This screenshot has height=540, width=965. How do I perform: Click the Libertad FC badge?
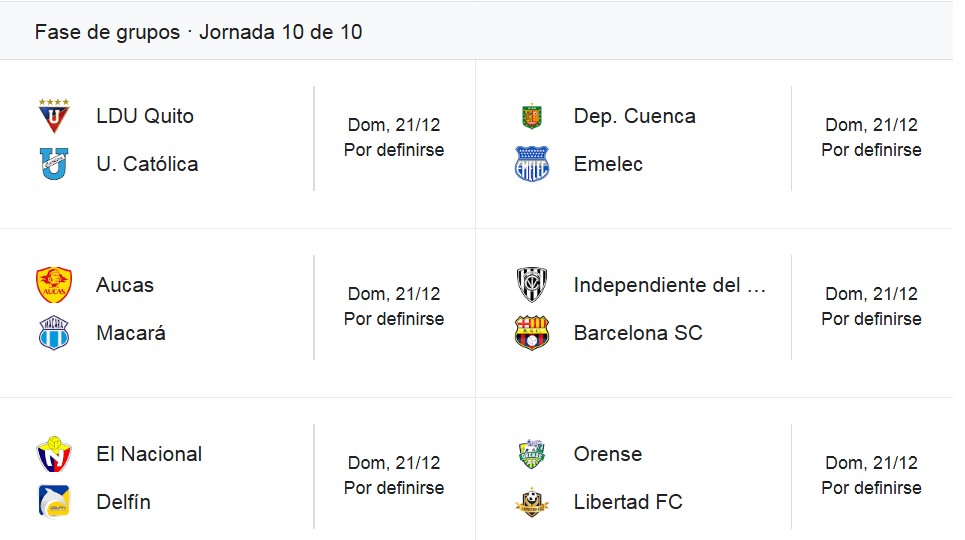[x=531, y=502]
